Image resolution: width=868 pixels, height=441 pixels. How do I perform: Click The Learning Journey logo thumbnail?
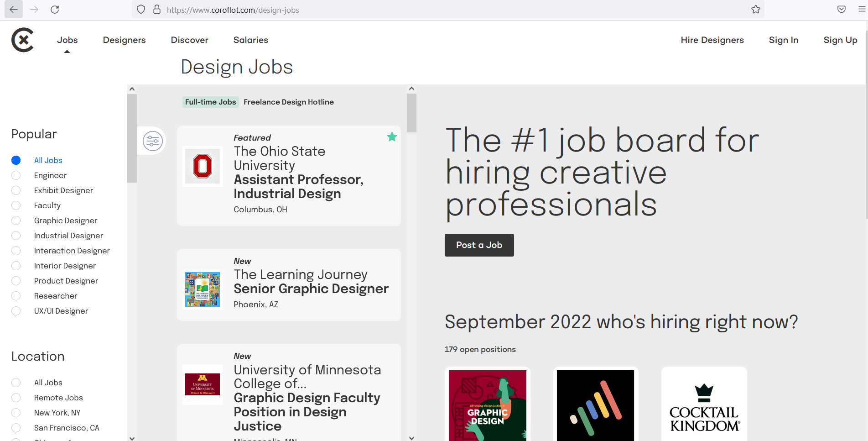tap(203, 289)
